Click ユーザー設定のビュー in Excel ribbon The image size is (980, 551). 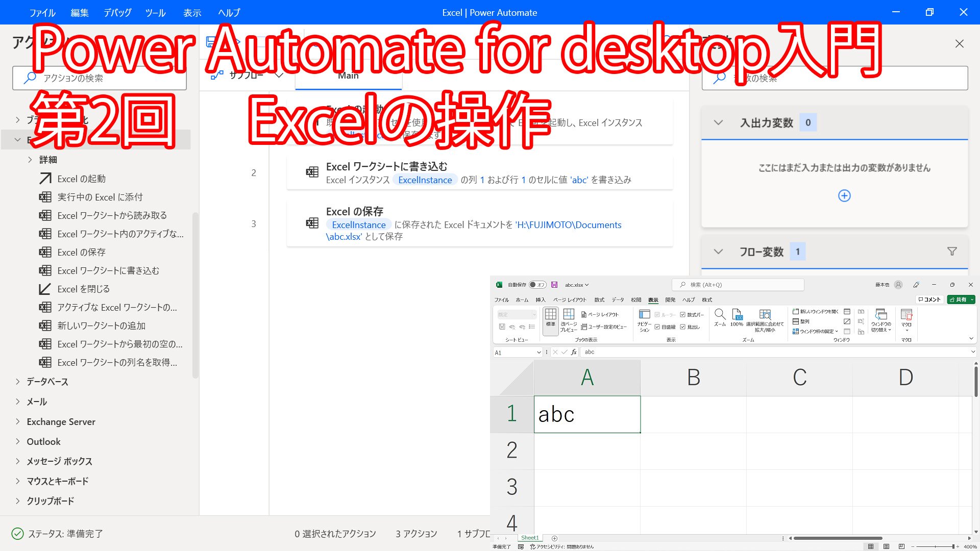pos(604,327)
